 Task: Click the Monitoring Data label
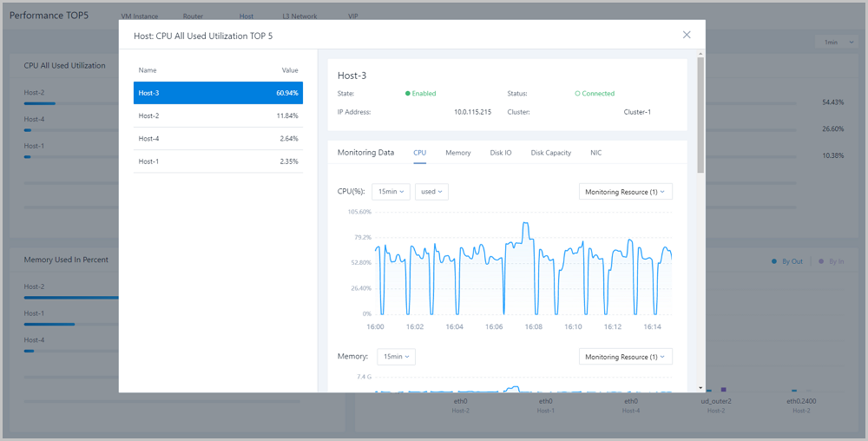coord(366,153)
